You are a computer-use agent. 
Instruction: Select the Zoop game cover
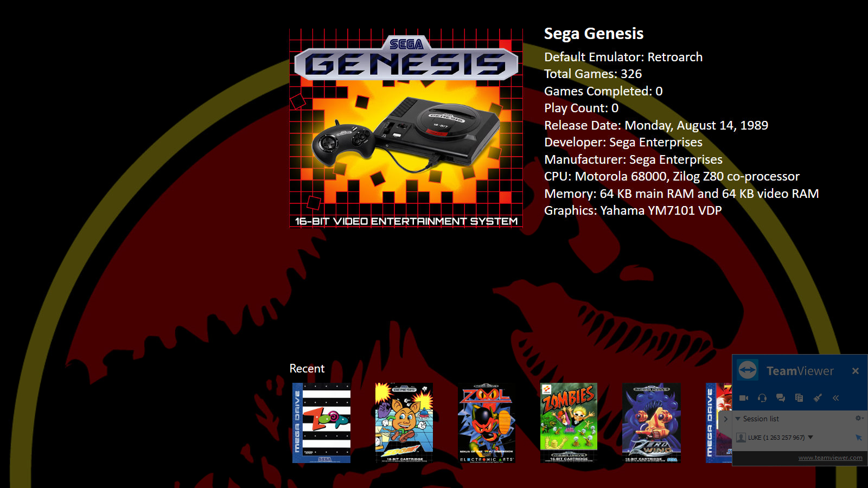[x=322, y=423]
